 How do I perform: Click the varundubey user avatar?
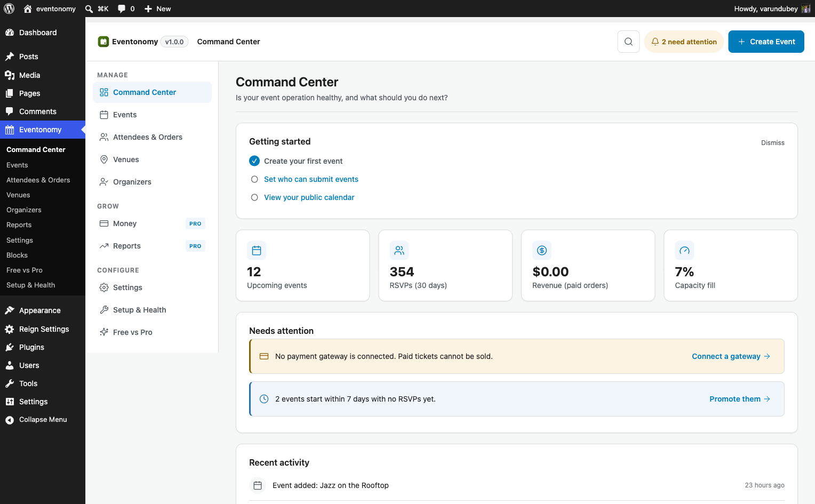pos(806,9)
